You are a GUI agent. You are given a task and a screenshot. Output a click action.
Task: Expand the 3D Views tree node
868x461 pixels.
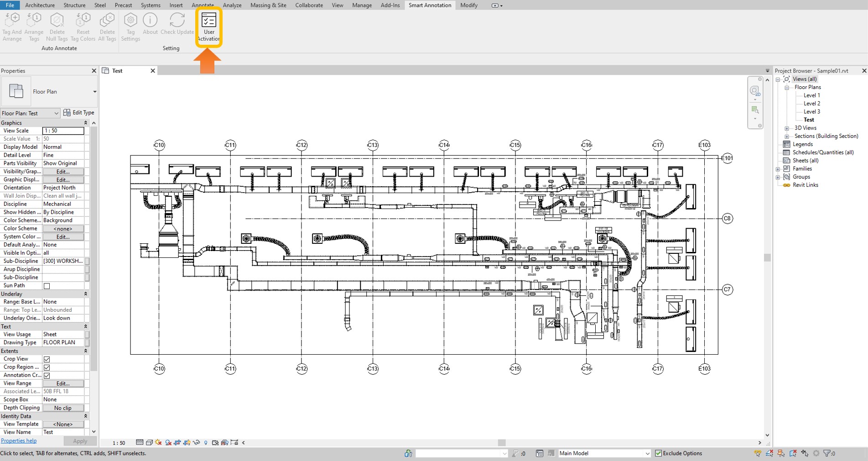point(787,128)
